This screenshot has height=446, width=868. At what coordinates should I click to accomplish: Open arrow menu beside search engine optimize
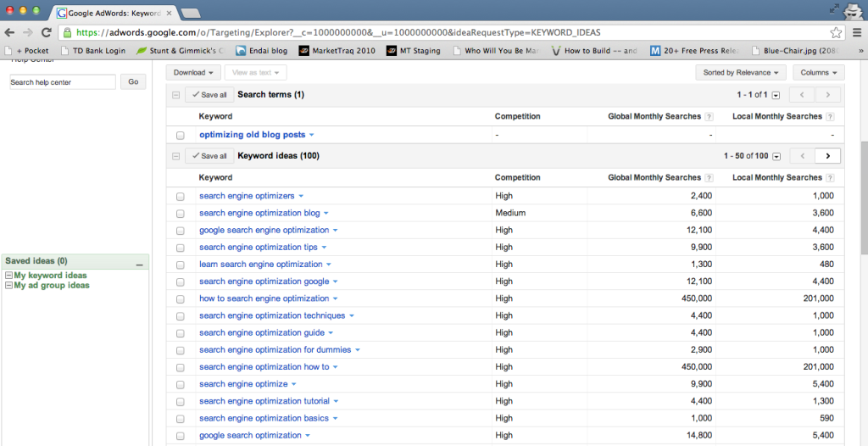point(294,384)
